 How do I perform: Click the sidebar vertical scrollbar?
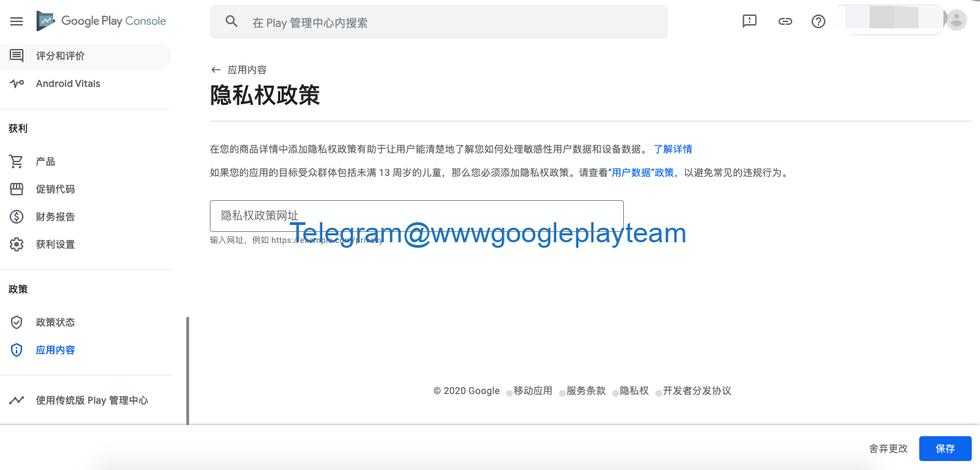coord(188,371)
